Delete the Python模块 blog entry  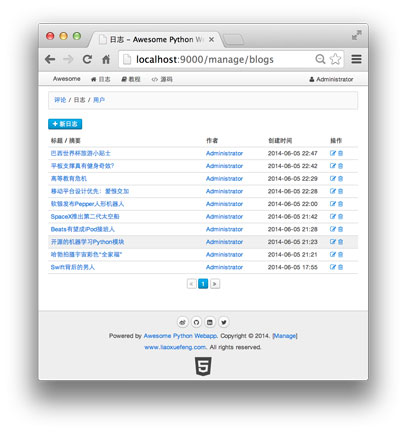click(x=340, y=242)
